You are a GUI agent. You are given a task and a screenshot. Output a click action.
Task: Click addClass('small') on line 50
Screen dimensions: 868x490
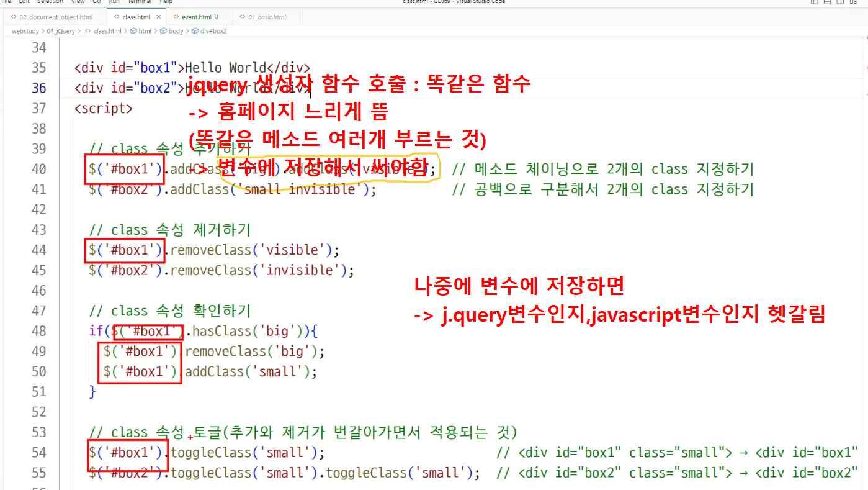pyautogui.click(x=248, y=372)
